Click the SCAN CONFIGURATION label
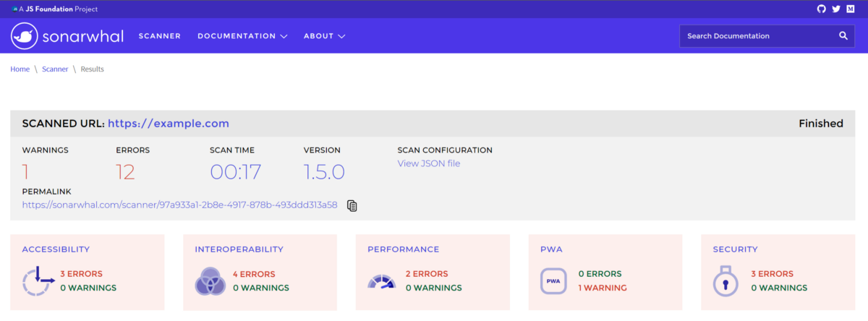Viewport: 868px width, 321px height. pos(445,150)
